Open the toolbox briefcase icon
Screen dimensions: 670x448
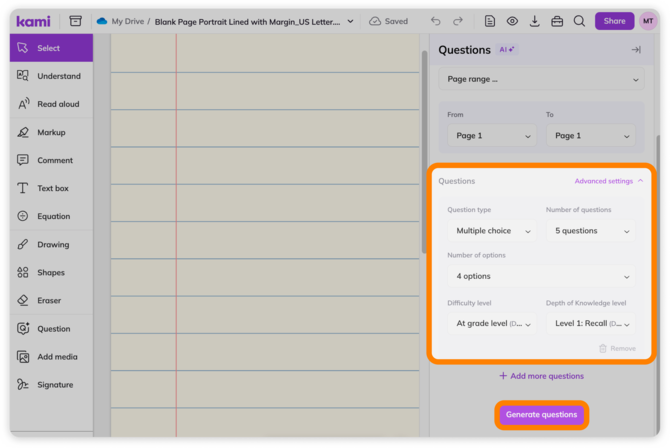557,21
